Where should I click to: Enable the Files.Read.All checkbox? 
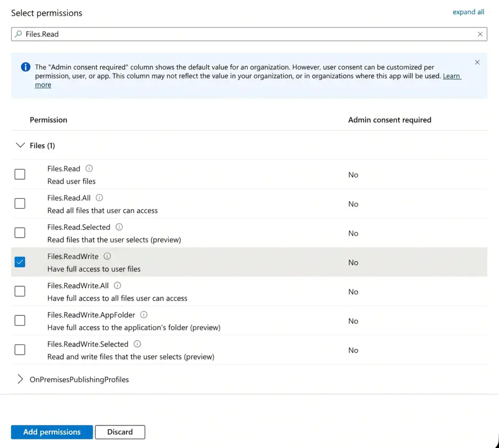coord(19,203)
